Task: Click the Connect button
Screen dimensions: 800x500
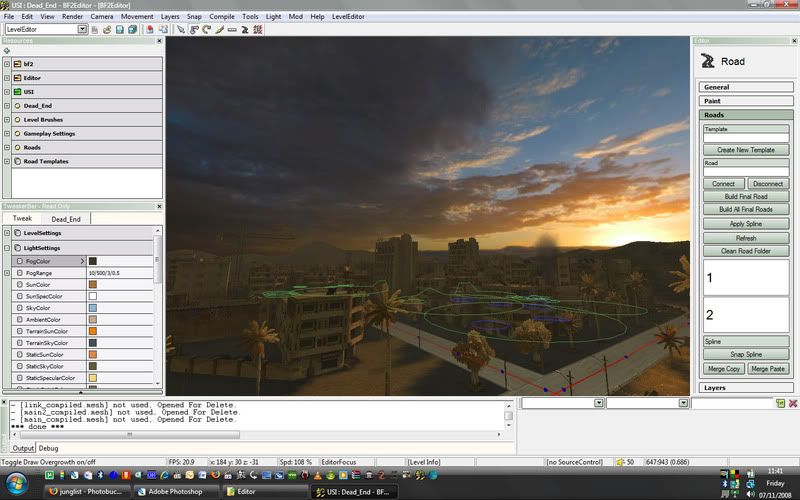Action: [723, 184]
